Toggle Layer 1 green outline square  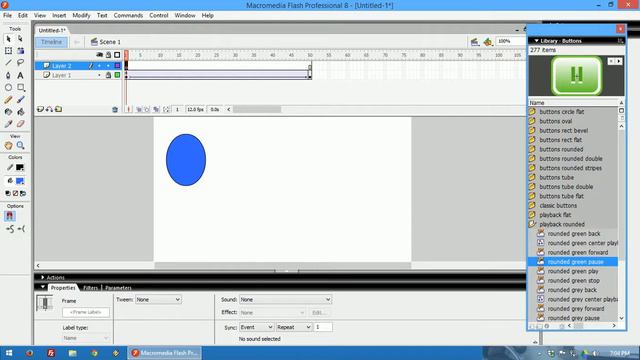pyautogui.click(x=118, y=75)
